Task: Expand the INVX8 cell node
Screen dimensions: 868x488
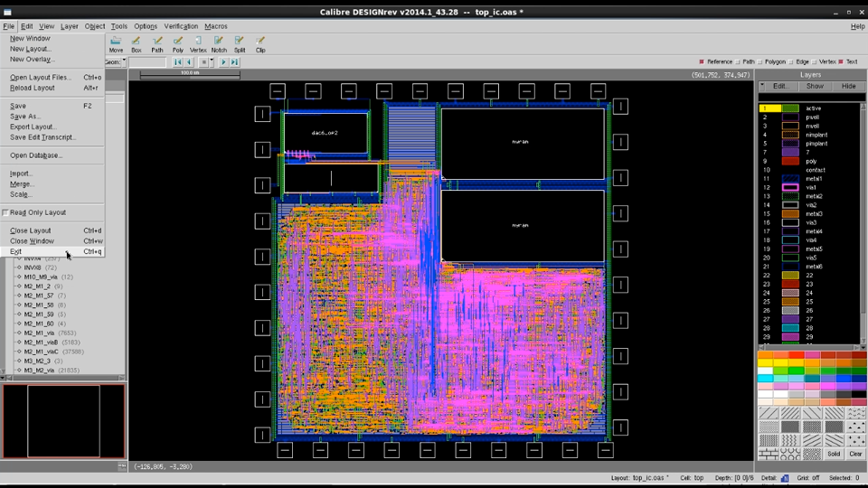Action: (x=19, y=267)
